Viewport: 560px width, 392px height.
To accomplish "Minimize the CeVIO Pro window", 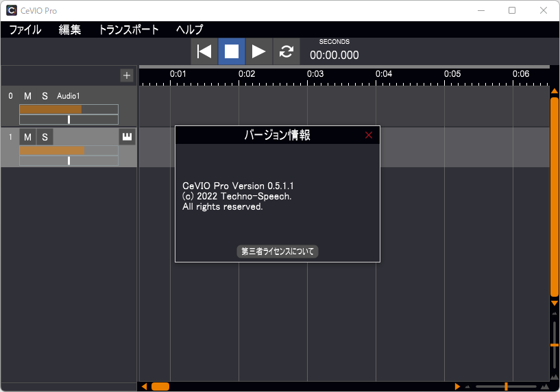I will coord(481,10).
